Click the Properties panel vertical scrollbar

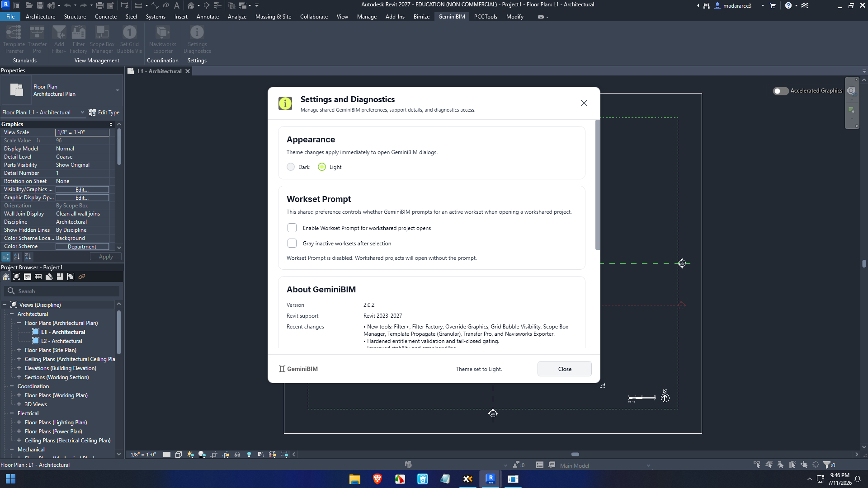(x=119, y=147)
